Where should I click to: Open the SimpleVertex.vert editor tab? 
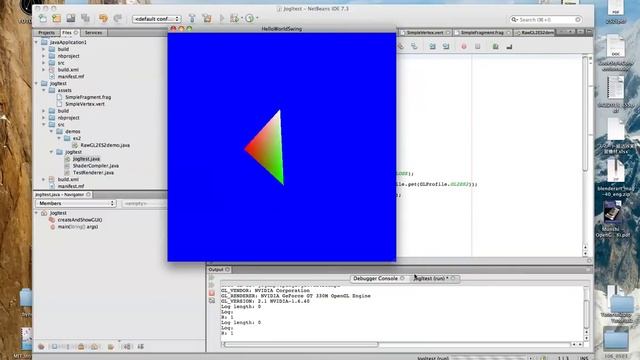[425, 32]
